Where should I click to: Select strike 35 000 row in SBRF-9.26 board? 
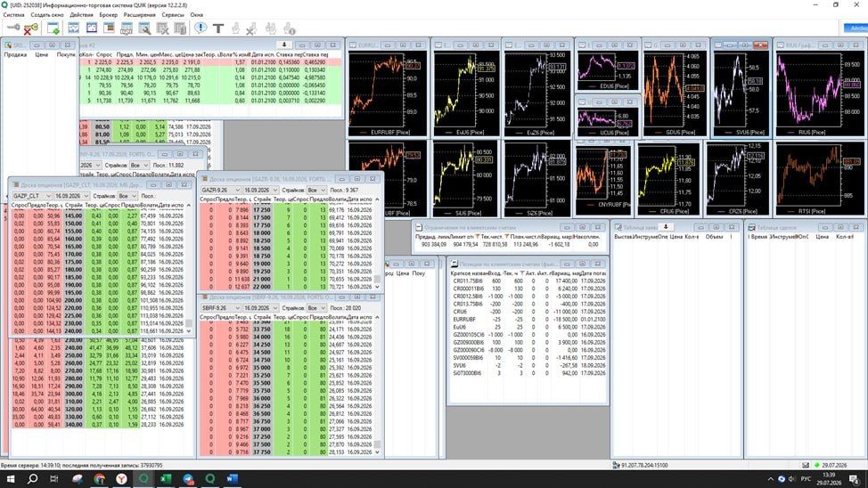click(x=287, y=368)
